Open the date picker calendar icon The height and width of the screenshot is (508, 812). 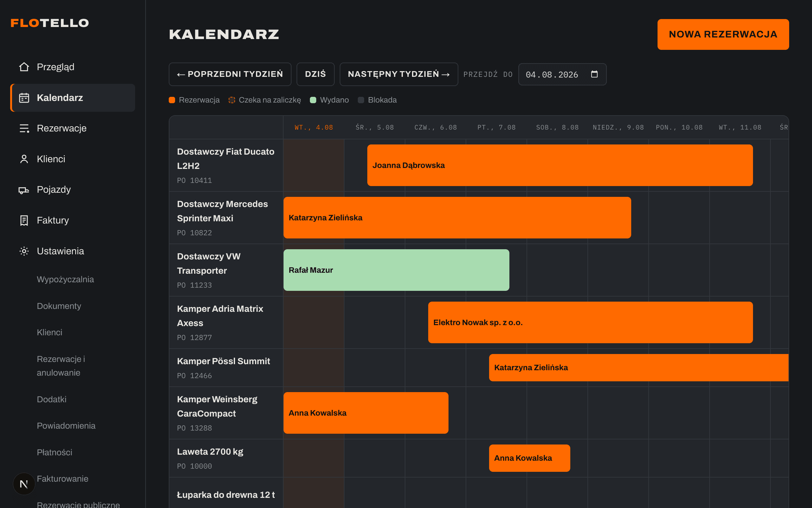(x=594, y=74)
